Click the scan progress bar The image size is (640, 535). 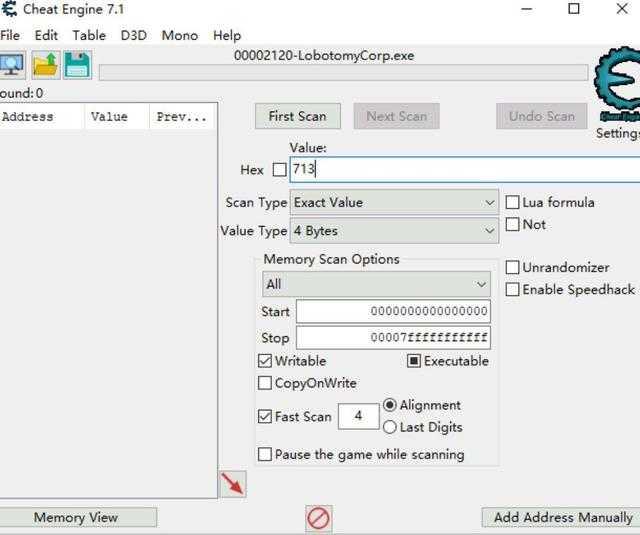coord(343,73)
